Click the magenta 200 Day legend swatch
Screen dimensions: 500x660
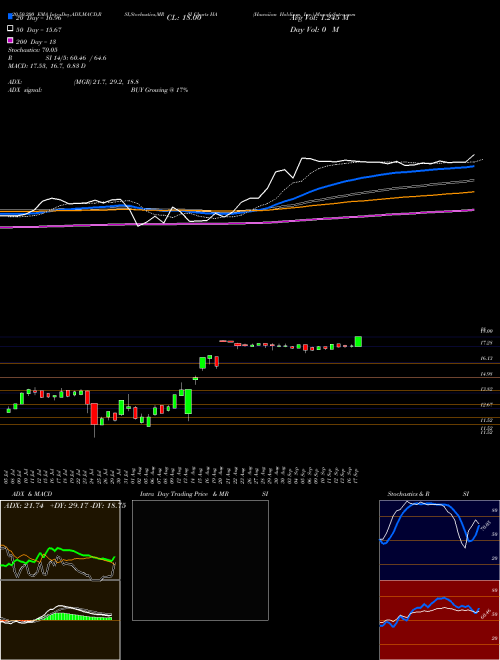click(x=11, y=40)
